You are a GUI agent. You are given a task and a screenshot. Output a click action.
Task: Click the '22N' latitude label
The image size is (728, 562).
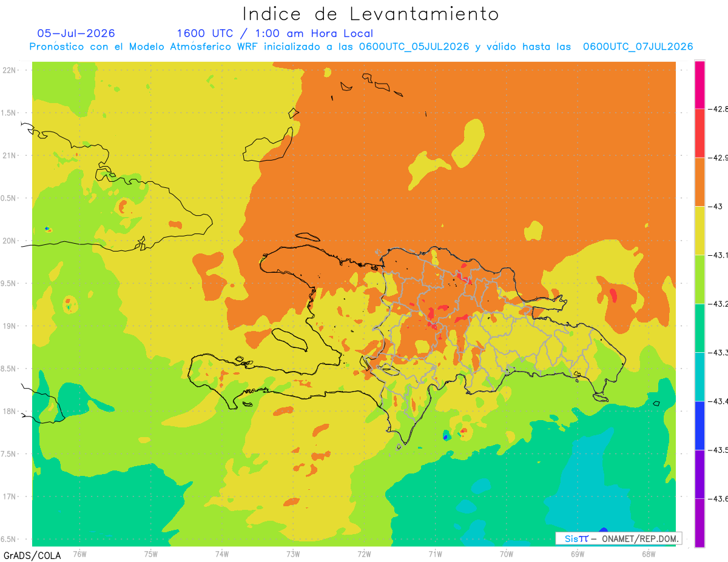tap(10, 70)
